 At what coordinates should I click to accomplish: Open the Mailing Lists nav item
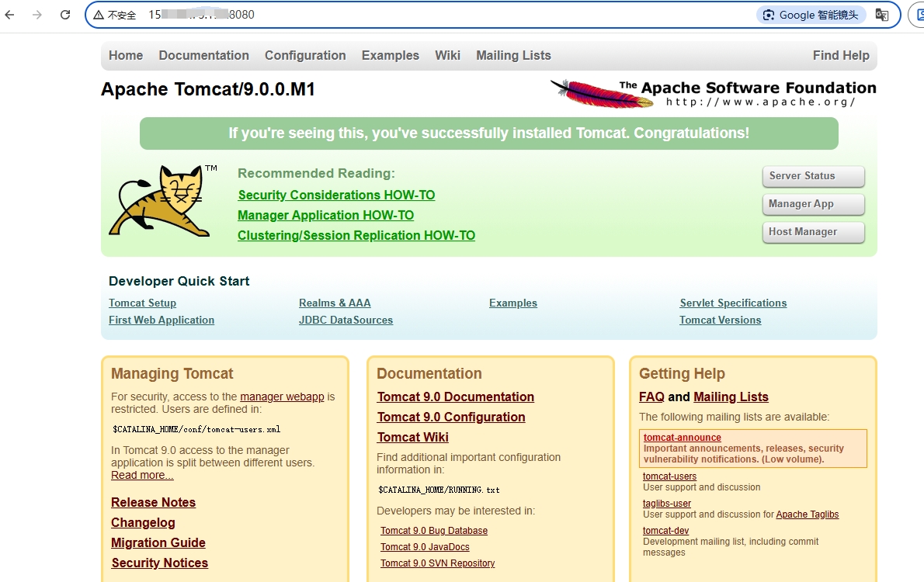[513, 55]
